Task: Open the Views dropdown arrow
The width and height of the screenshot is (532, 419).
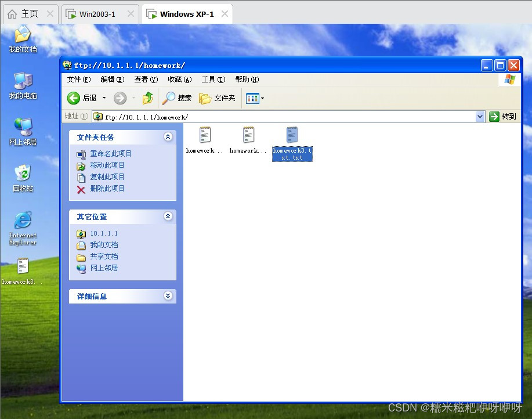Action: [263, 99]
